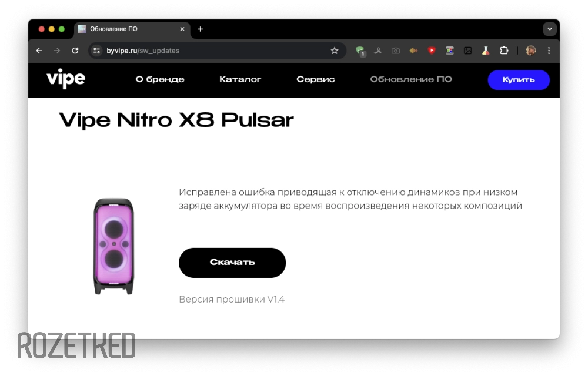Open the red shield play extension
This screenshot has height=376, width=588.
(432, 51)
